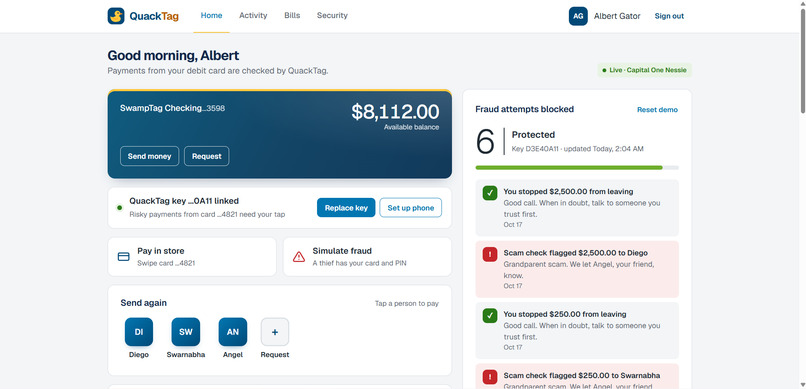Click the 'QuackTag key ...0A11 linked' text

pos(184,201)
